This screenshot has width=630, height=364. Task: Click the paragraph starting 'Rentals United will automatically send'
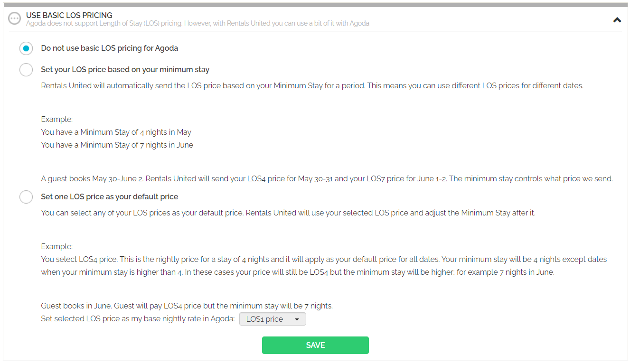312,86
